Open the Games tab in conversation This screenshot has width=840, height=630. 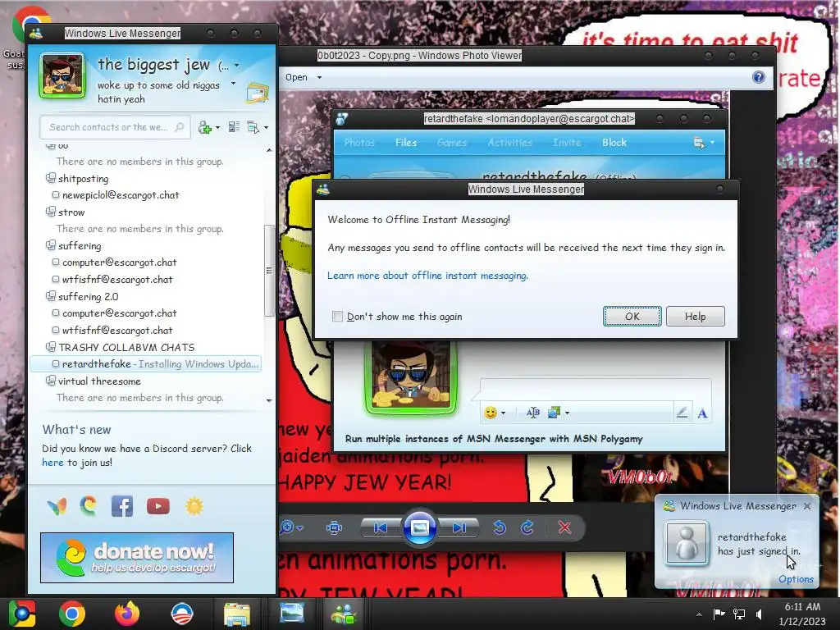tap(452, 143)
